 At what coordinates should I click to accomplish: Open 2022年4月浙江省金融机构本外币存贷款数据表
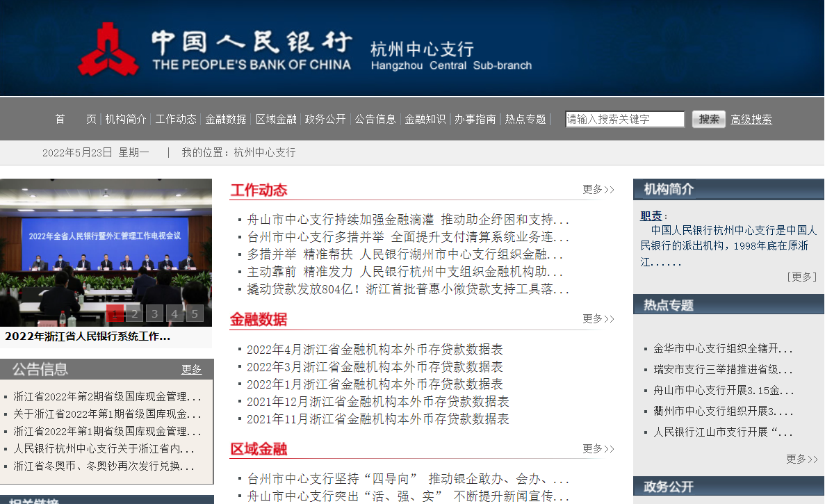[375, 350]
